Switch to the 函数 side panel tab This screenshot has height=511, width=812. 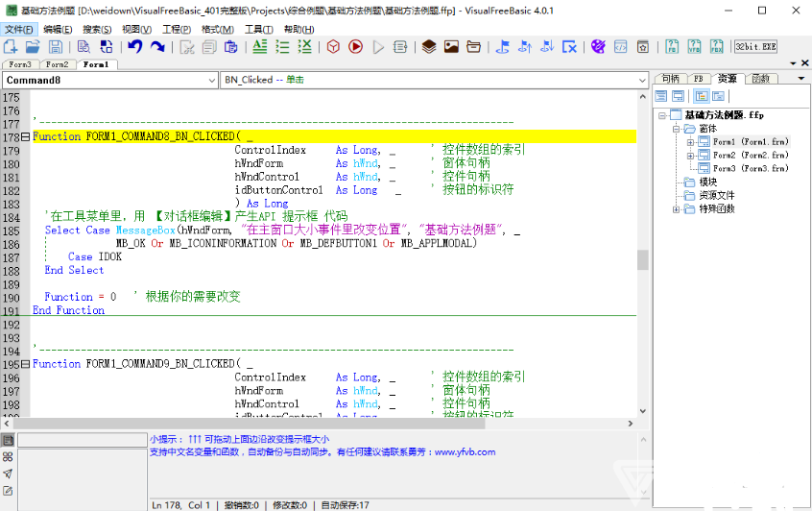point(760,78)
